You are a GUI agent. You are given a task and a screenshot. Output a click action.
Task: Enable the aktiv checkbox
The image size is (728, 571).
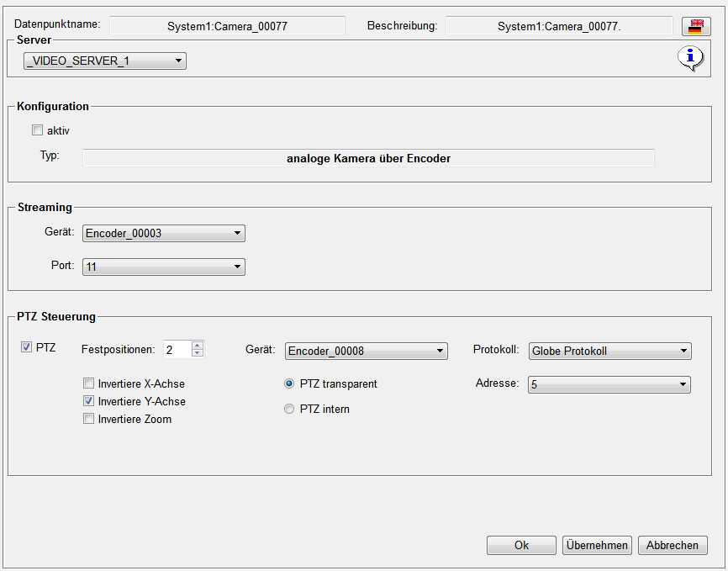click(37, 130)
